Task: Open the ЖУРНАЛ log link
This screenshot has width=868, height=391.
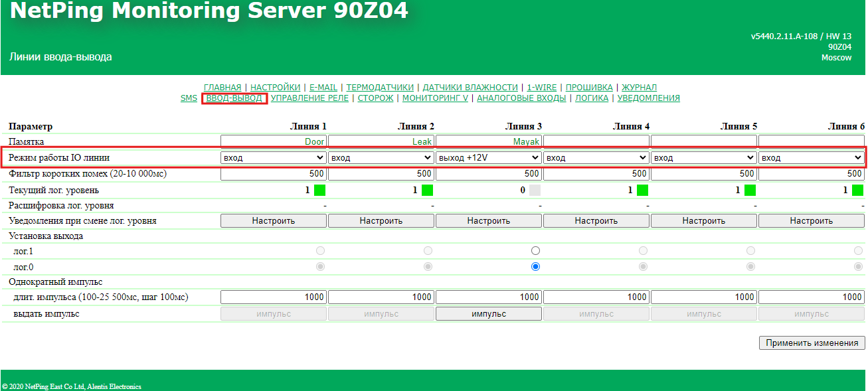Action: pos(639,88)
